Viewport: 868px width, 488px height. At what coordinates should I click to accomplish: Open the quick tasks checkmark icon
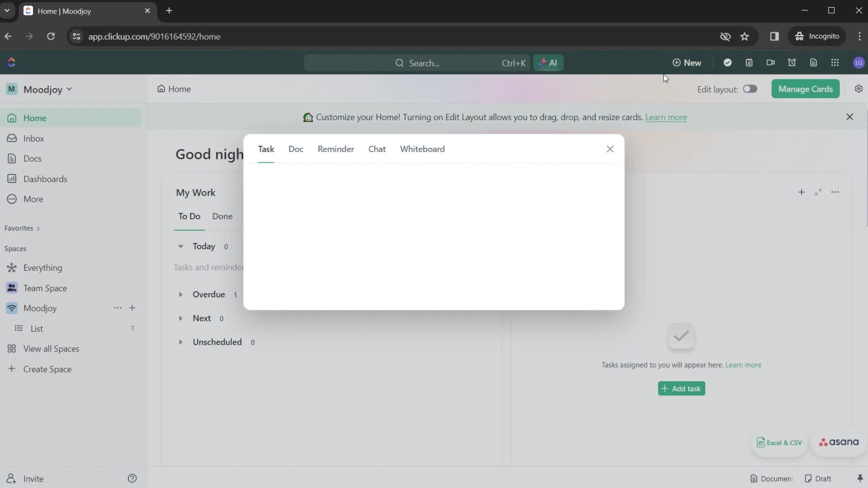727,63
